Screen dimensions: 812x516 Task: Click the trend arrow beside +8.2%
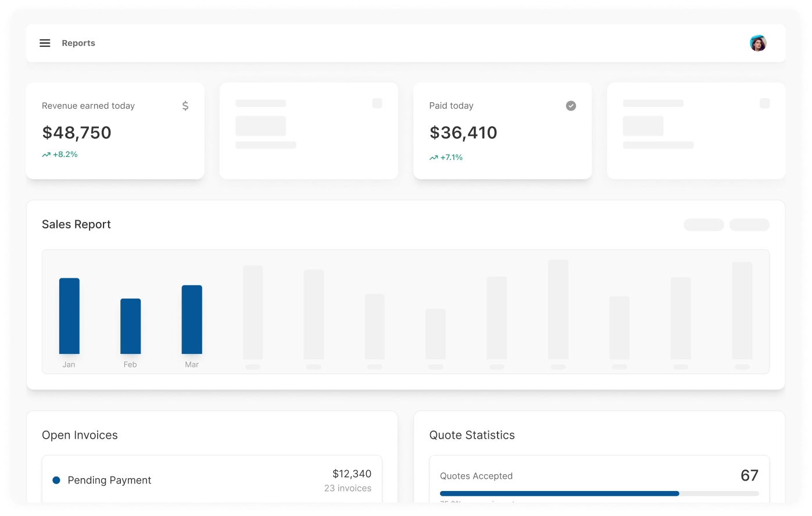point(46,155)
